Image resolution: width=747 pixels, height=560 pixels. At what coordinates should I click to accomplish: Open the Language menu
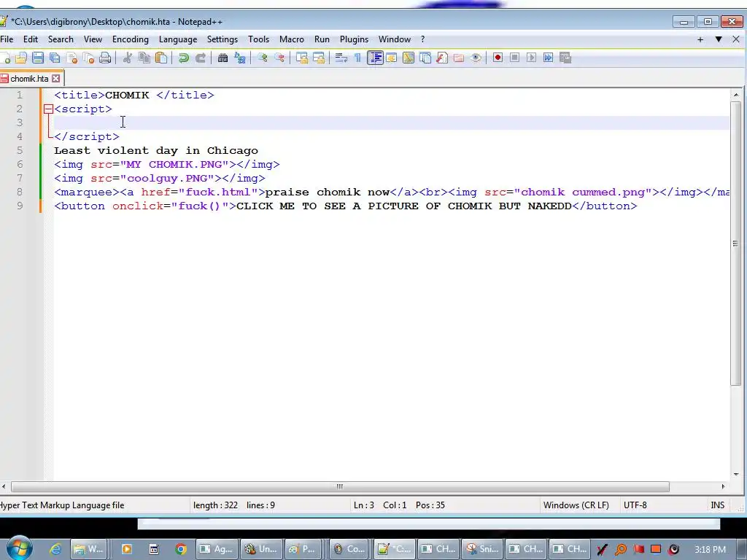(x=178, y=39)
